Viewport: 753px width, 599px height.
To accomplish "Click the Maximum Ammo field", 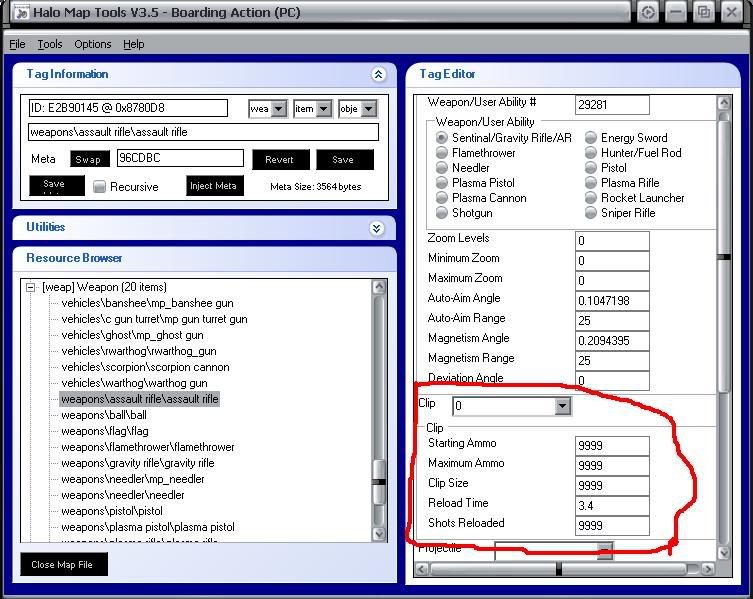I will tap(612, 466).
